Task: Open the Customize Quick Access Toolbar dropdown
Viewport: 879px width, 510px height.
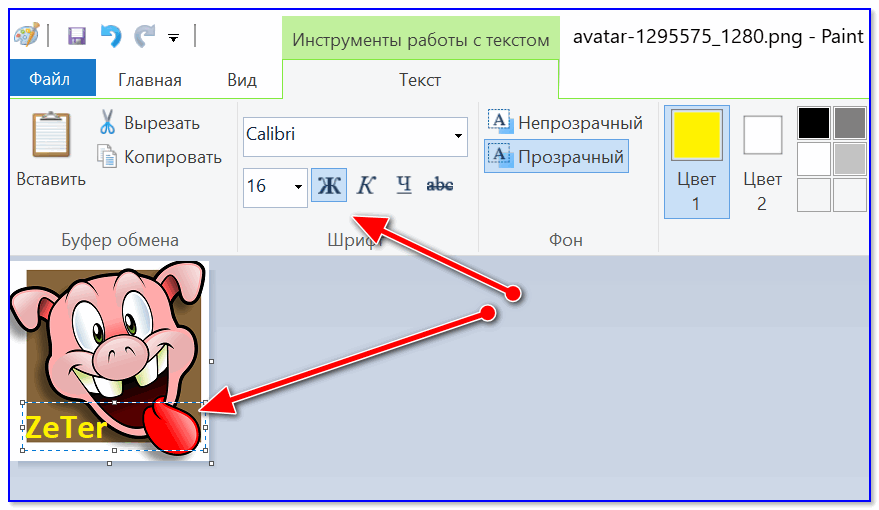Action: (x=174, y=38)
